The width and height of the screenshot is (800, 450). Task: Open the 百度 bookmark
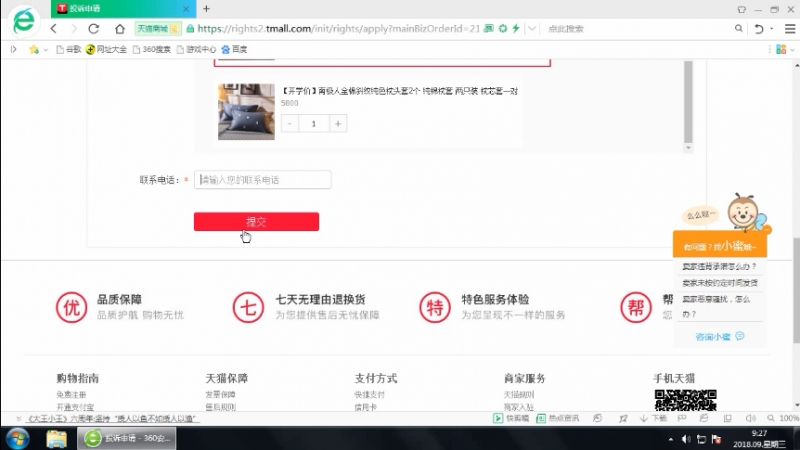tap(234, 49)
